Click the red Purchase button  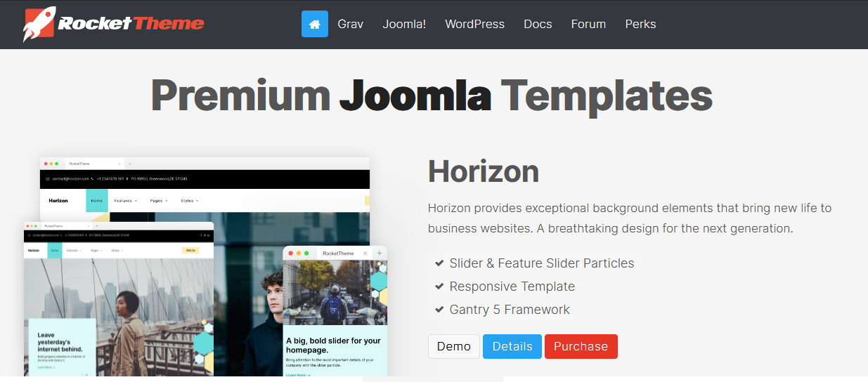point(581,346)
